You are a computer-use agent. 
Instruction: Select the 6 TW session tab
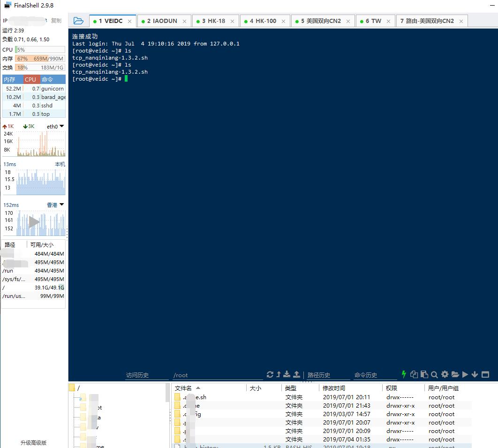pyautogui.click(x=373, y=21)
